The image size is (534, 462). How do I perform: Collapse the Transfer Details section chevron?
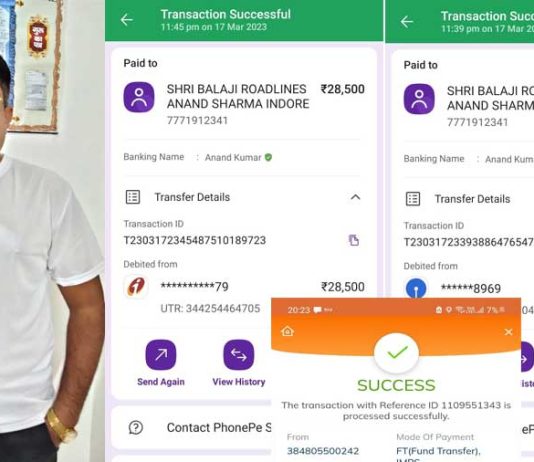click(355, 197)
